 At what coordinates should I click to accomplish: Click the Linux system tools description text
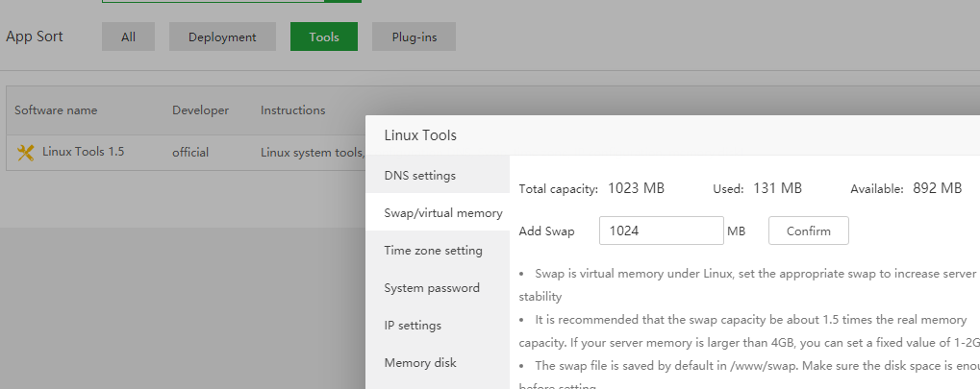[313, 152]
